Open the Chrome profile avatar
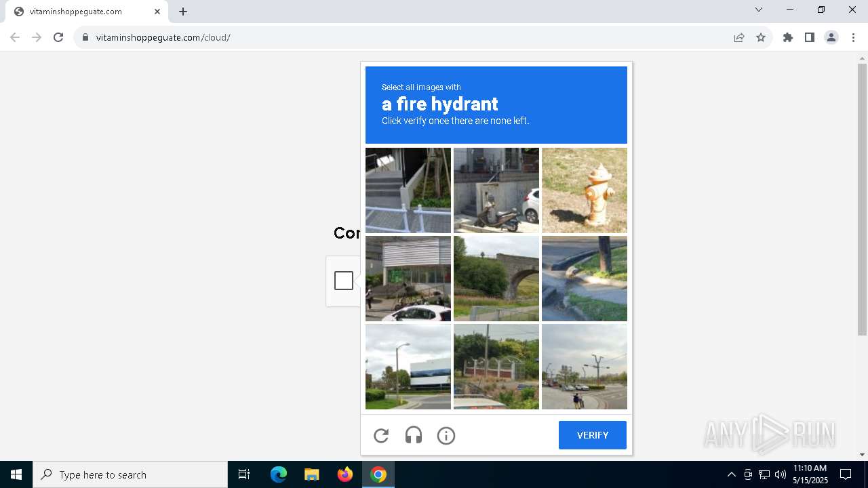 coord(831,37)
